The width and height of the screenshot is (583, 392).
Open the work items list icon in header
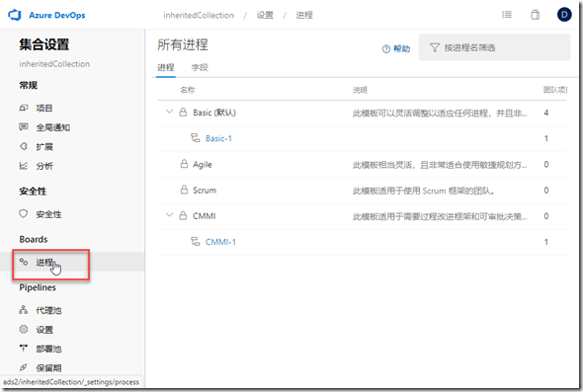506,15
